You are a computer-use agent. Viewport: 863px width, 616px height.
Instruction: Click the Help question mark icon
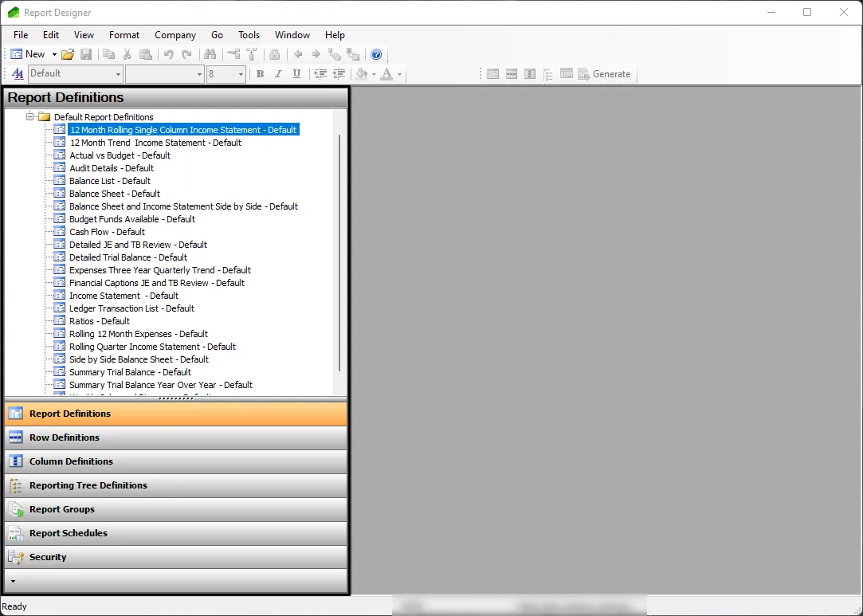(375, 53)
